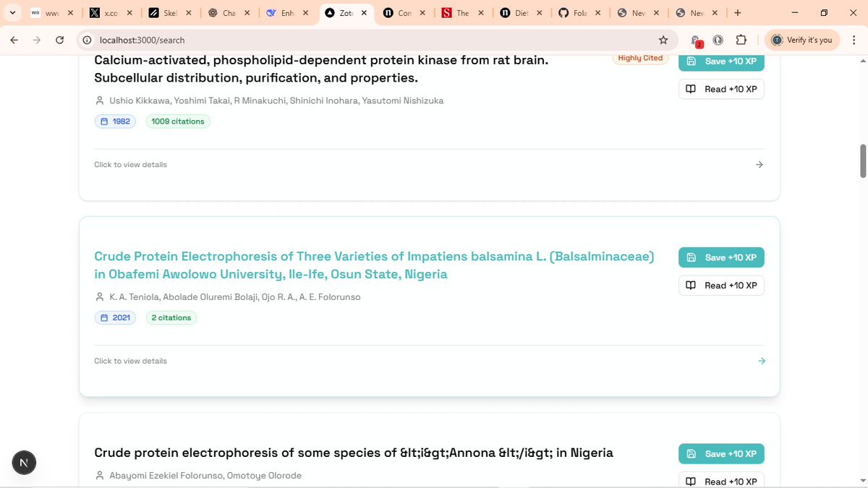Click the 1009 citations badge
The height and width of the screenshot is (488, 868).
177,121
